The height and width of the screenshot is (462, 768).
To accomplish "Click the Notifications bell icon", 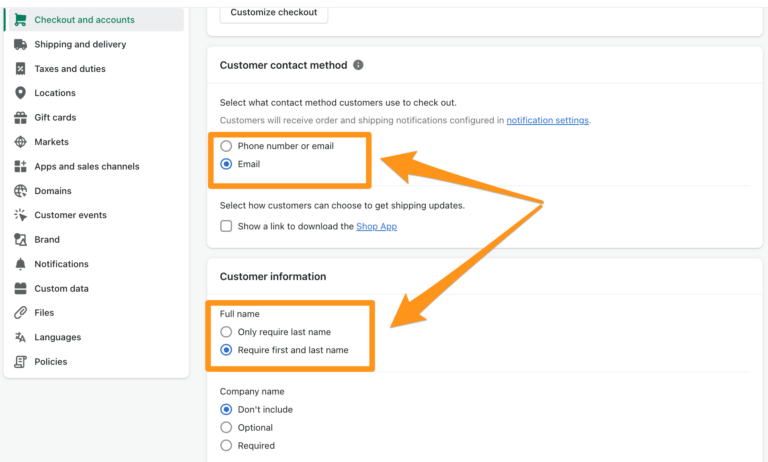I will (20, 264).
